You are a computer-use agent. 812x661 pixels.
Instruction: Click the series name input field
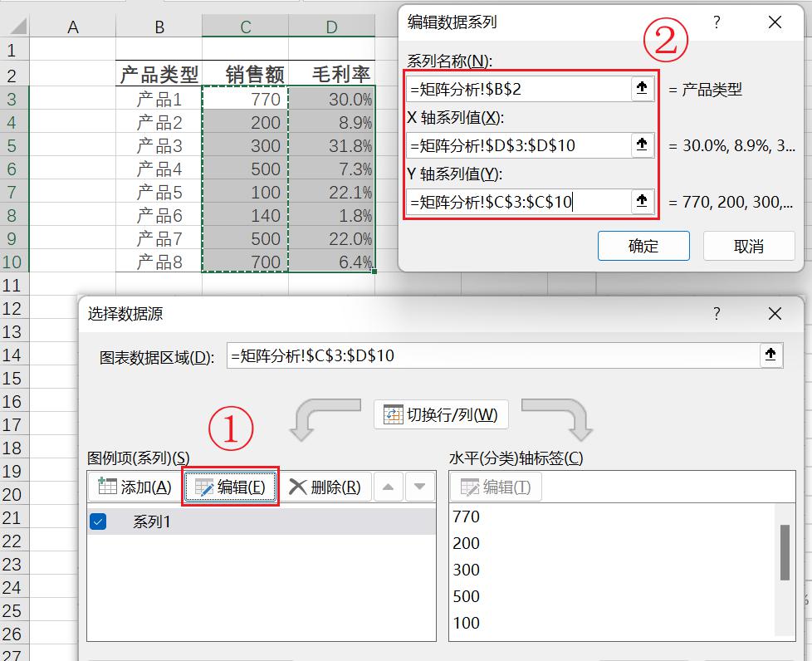click(x=519, y=89)
